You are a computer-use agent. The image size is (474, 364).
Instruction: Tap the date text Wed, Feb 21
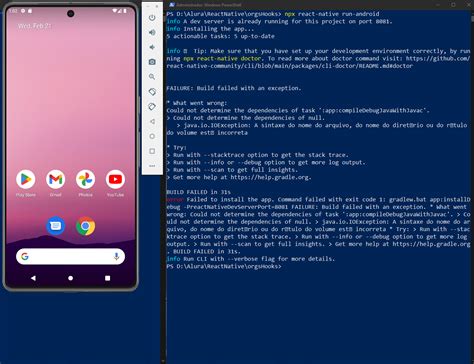coord(34,26)
